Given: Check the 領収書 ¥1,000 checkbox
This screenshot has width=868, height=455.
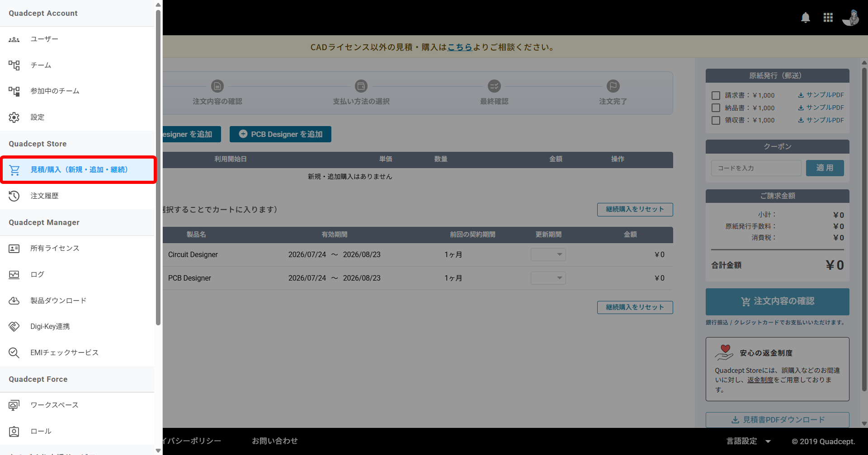Looking at the screenshot, I should (716, 120).
